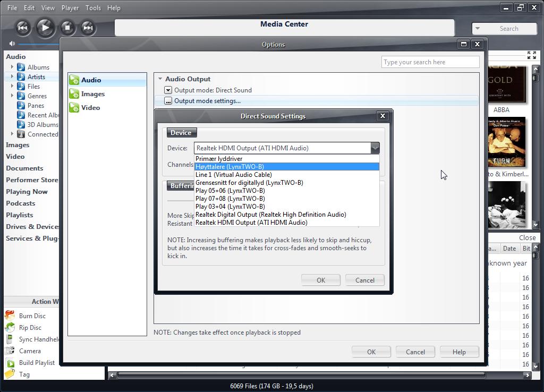Choose Play 07+08 (LynxTWO-B)

(286, 199)
